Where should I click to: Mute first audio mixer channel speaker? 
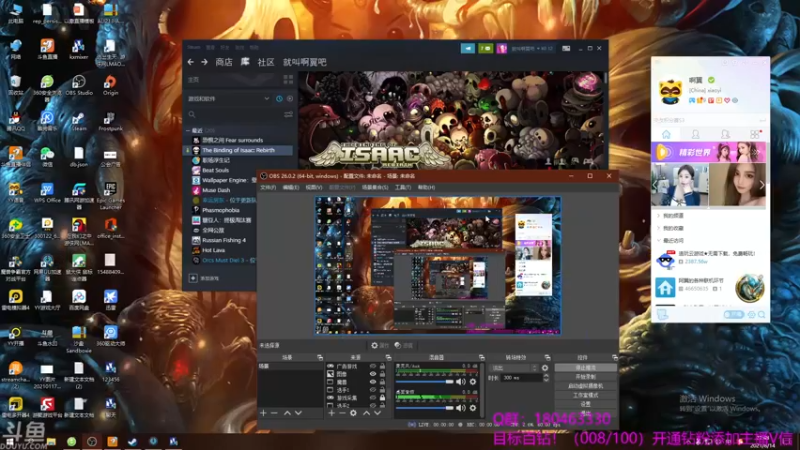tap(461, 382)
